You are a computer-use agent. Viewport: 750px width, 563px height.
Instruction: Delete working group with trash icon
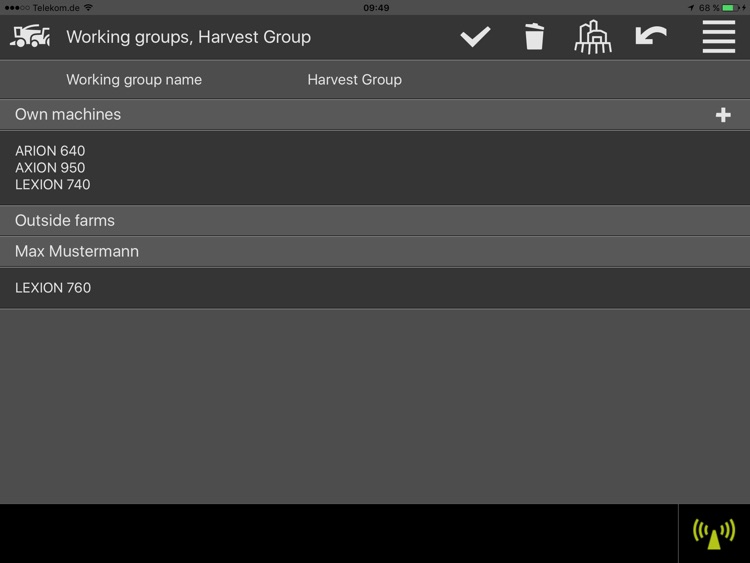[x=534, y=36]
